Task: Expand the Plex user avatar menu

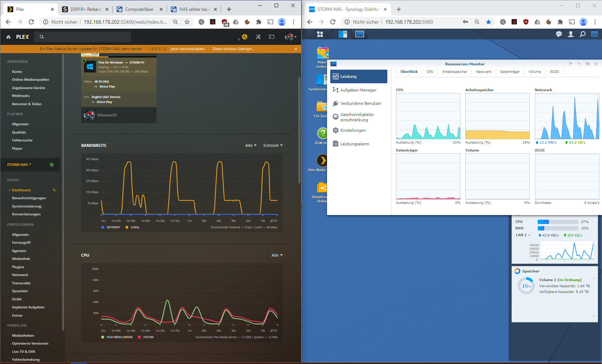Action: 290,37
